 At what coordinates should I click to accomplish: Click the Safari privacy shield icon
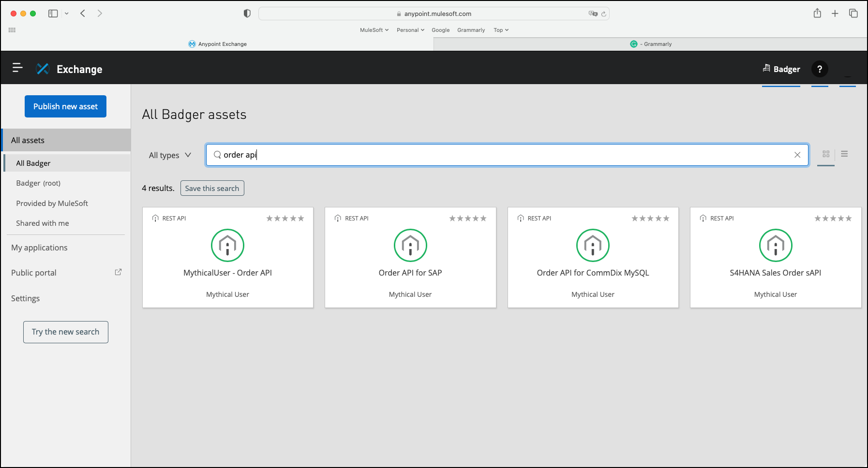[247, 14]
